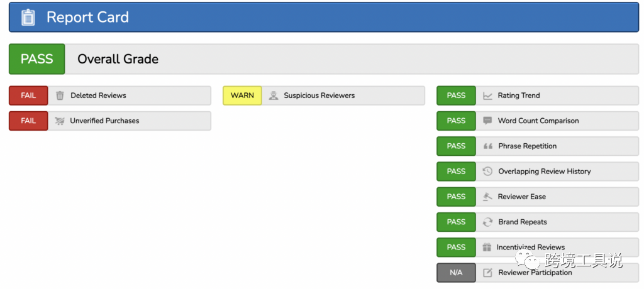Open the Unverified Purchases label
The width and height of the screenshot is (644, 289).
[x=104, y=121]
